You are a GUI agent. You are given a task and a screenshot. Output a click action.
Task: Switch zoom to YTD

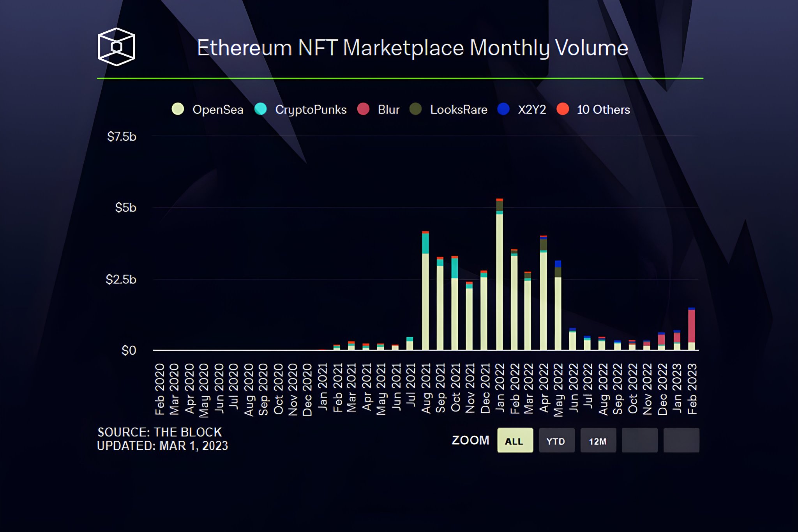(556, 440)
